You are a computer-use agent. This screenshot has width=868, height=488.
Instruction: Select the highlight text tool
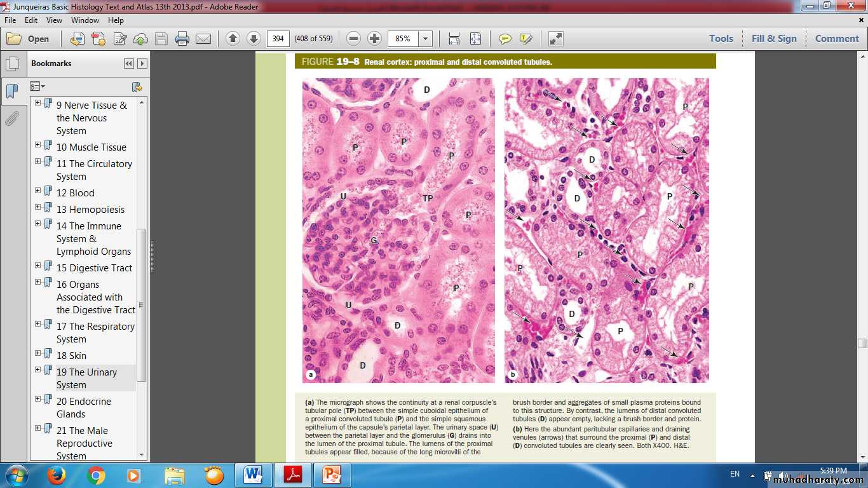(526, 39)
